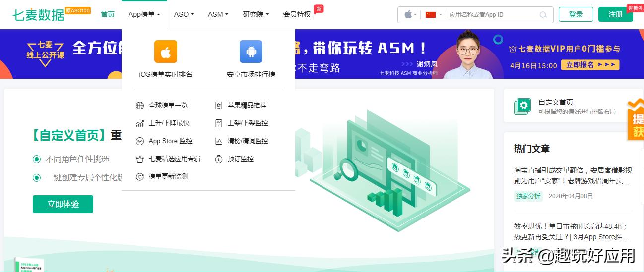Click the red 新 badge near 会员特权

tap(319, 8)
